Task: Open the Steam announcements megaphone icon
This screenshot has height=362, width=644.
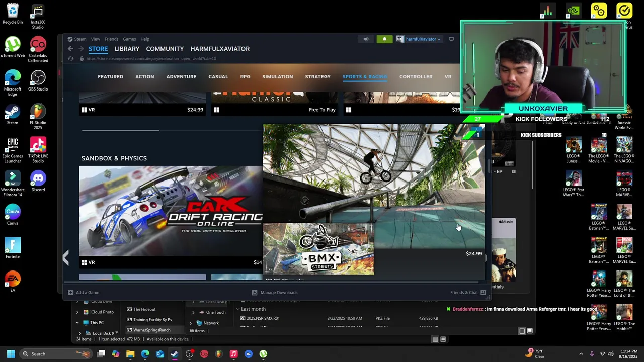Action: click(366, 39)
